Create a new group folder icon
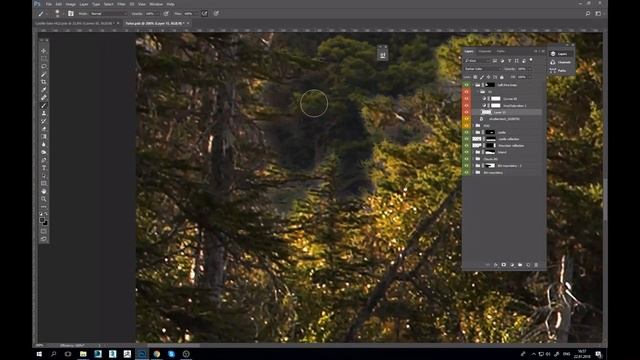This screenshot has width=640, height=360. (520, 265)
